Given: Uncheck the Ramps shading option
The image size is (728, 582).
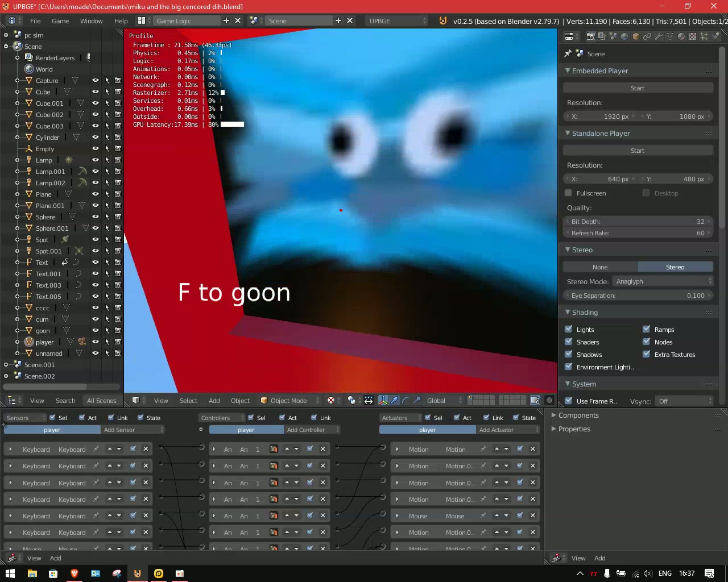Looking at the screenshot, I should 646,329.
